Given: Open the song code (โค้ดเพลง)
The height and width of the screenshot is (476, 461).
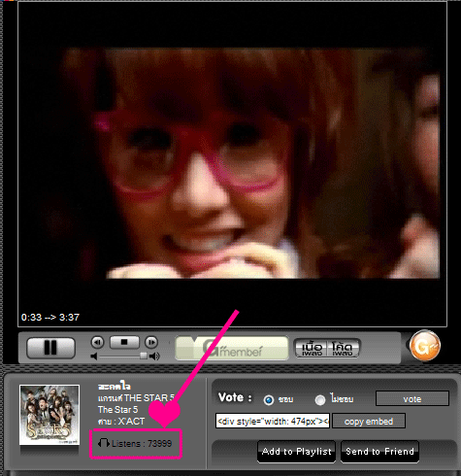Looking at the screenshot, I should (343, 349).
